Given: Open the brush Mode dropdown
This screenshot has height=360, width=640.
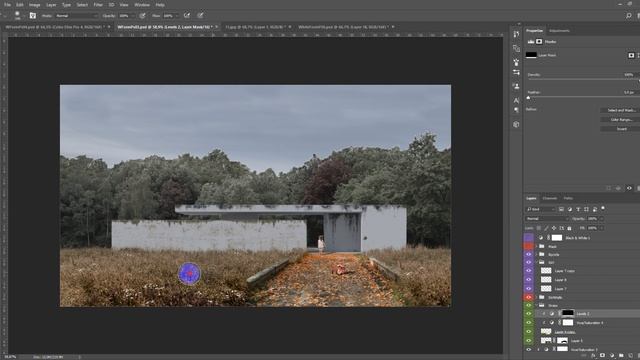Looking at the screenshot, I should point(77,16).
